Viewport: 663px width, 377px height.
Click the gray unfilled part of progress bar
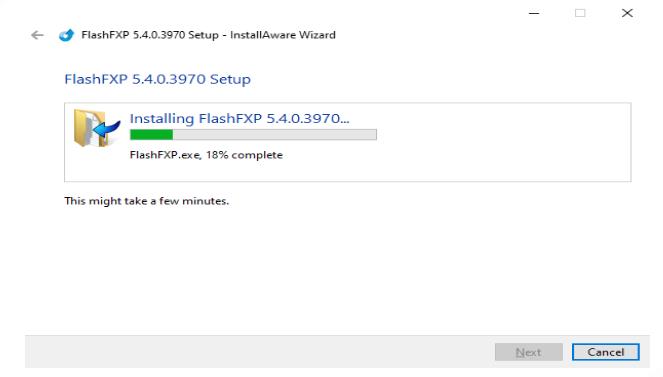pos(274,134)
